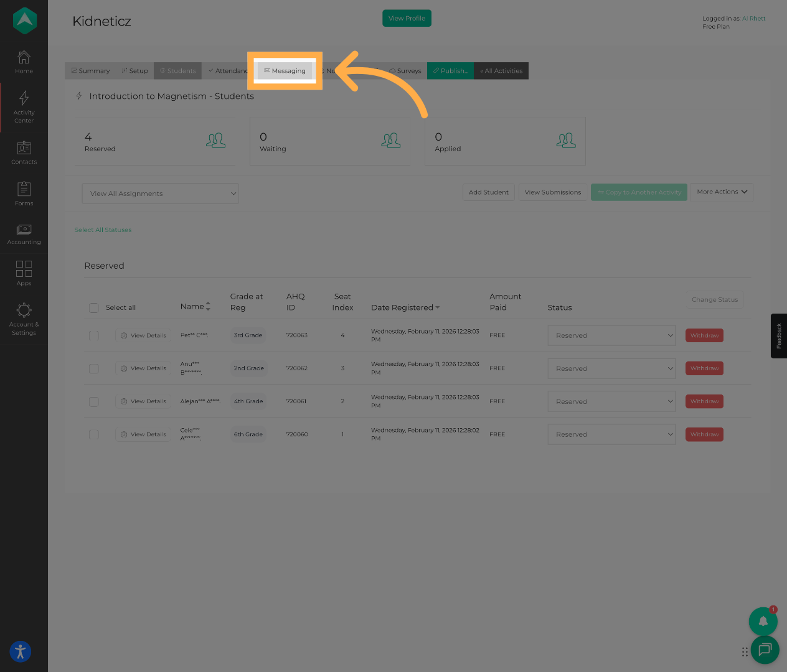The width and height of the screenshot is (787, 672).
Task: Open the chat bubble icon
Action: [x=765, y=650]
